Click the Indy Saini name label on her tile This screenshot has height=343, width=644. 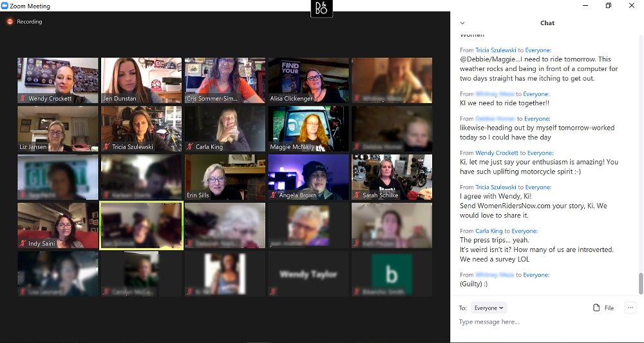pyautogui.click(x=41, y=244)
